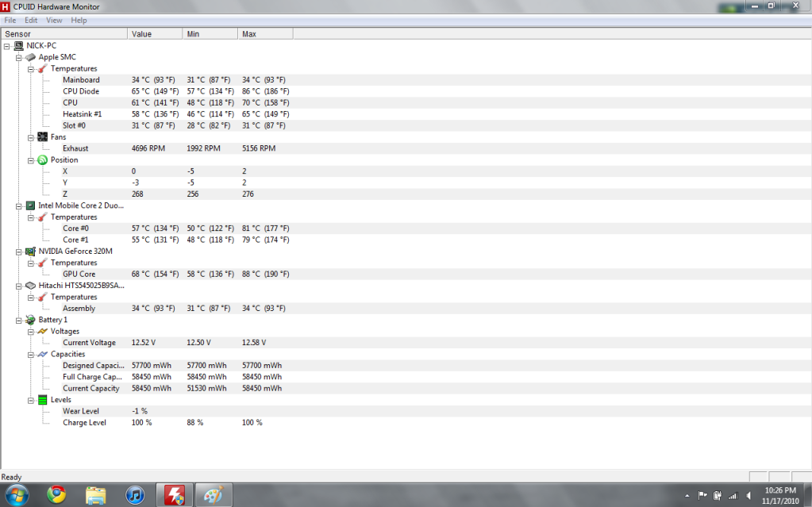Collapse the Battery 1 node
812x507 pixels.
pos(18,320)
